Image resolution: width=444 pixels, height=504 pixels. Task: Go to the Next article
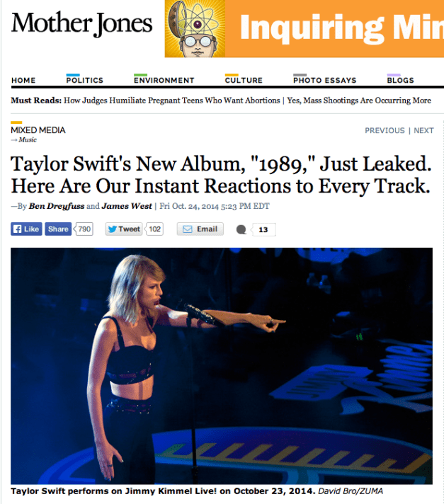pyautogui.click(x=423, y=130)
